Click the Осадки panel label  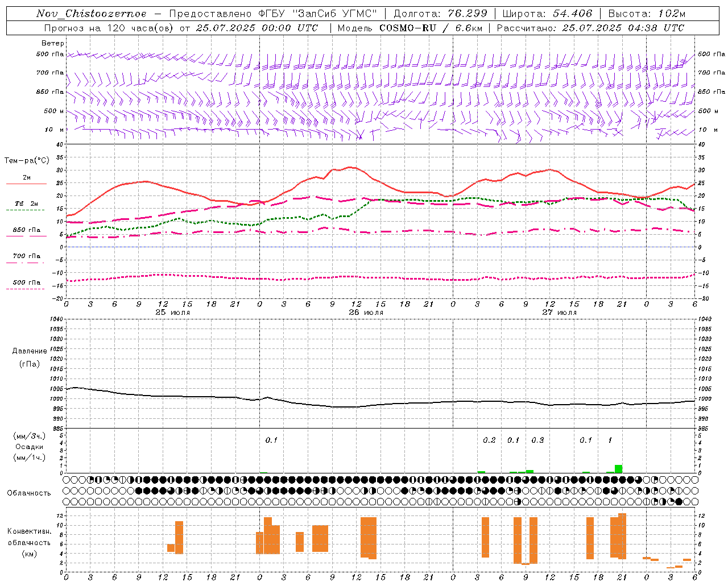(30, 447)
